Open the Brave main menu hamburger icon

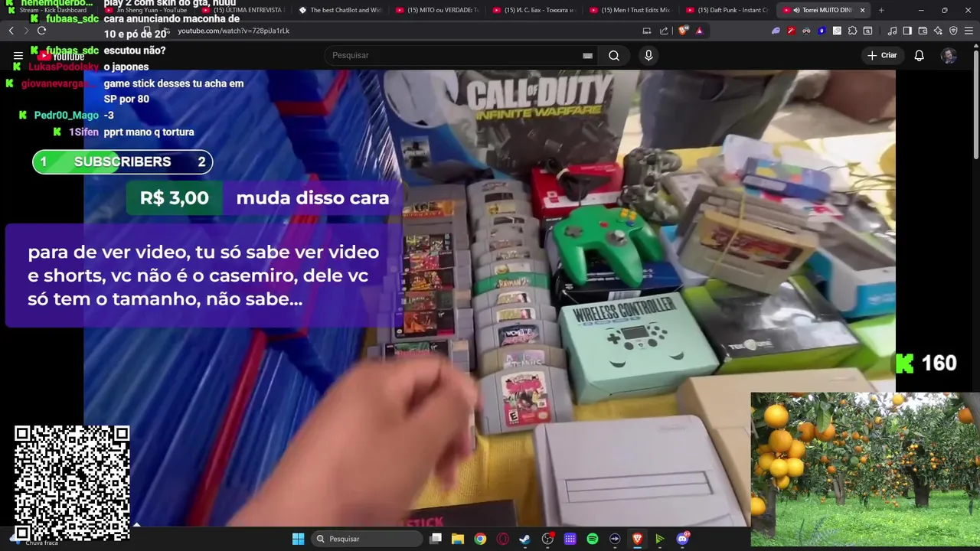click(x=969, y=31)
